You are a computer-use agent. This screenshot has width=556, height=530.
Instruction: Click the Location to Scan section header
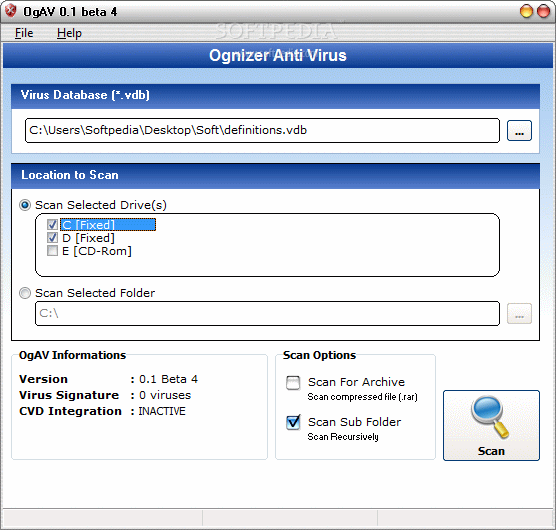pyautogui.click(x=276, y=175)
